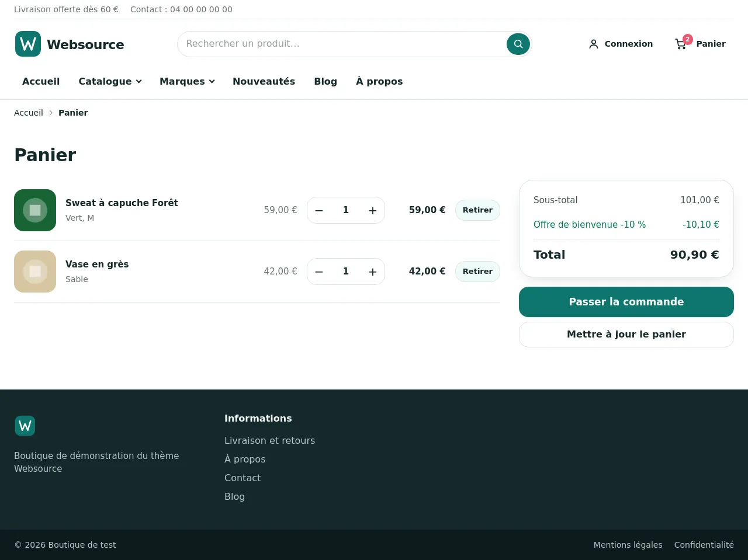Open Livraison et retours footer link
The image size is (748, 560).
[269, 440]
